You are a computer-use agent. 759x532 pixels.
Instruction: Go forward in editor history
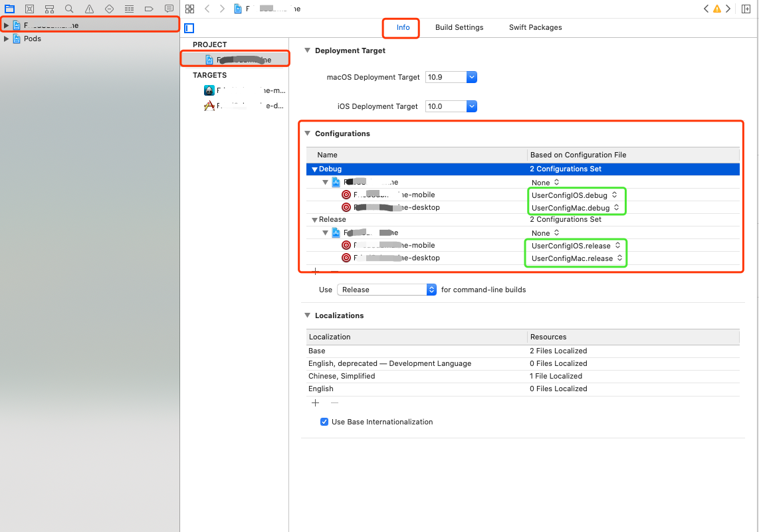pos(222,9)
